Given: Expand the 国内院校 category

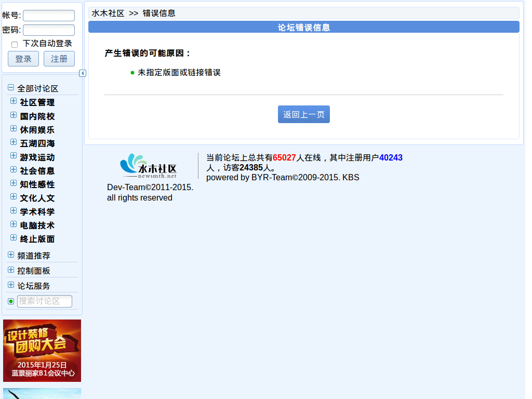Looking at the screenshot, I should pyautogui.click(x=12, y=115).
